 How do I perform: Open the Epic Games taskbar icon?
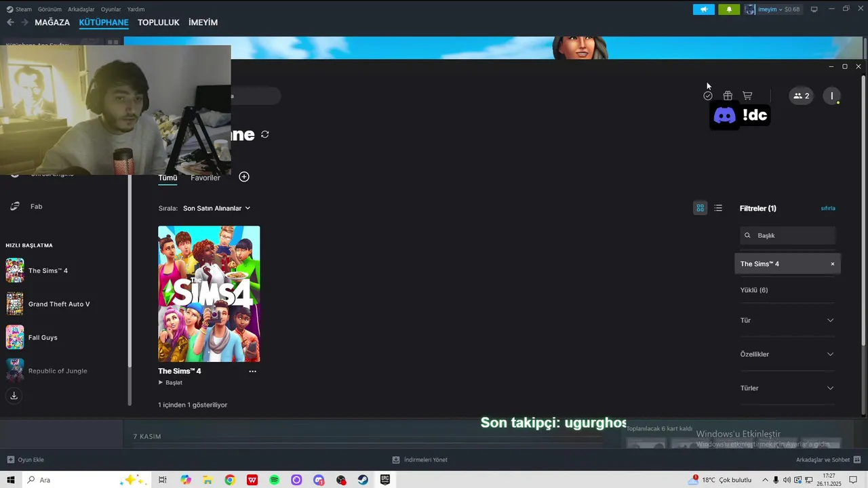coord(385,480)
